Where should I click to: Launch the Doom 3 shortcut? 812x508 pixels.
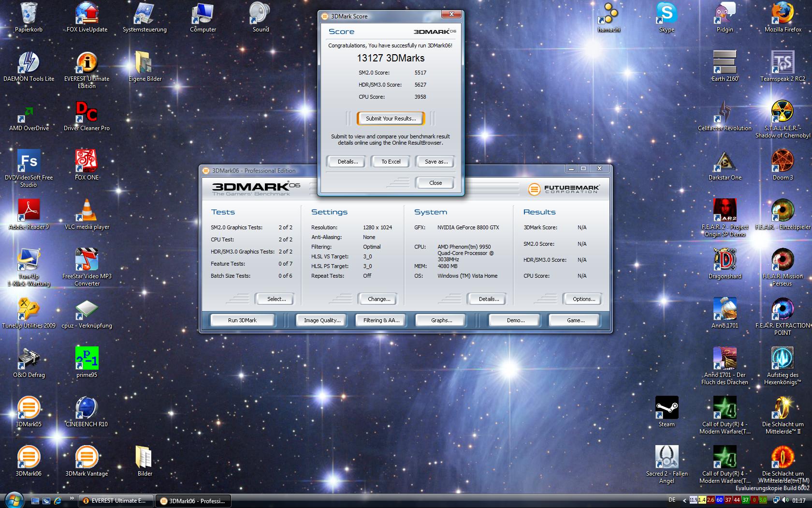tap(783, 165)
